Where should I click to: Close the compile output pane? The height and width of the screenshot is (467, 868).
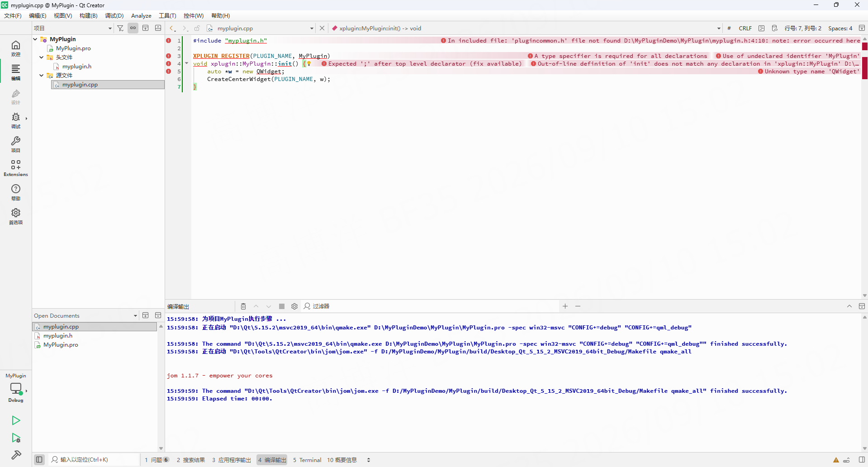(x=862, y=306)
